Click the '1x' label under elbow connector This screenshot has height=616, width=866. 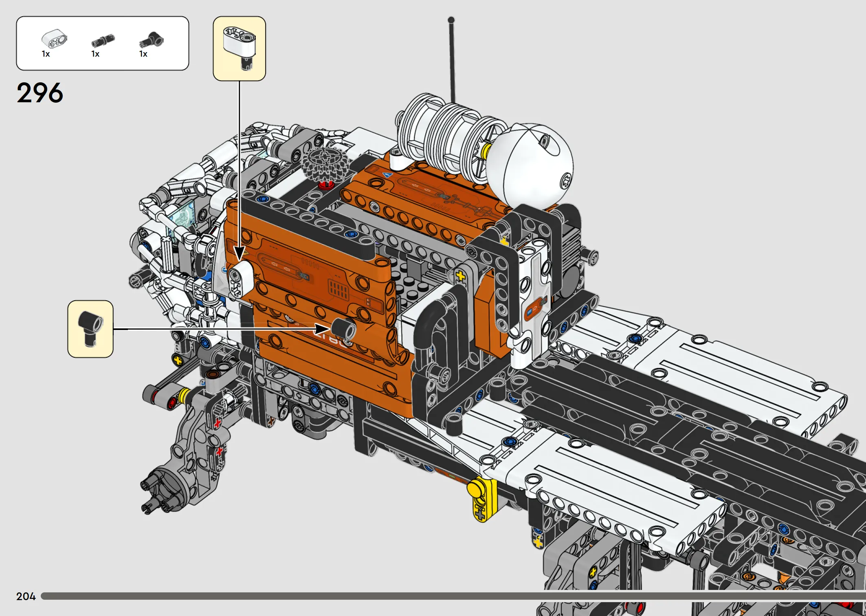143,54
